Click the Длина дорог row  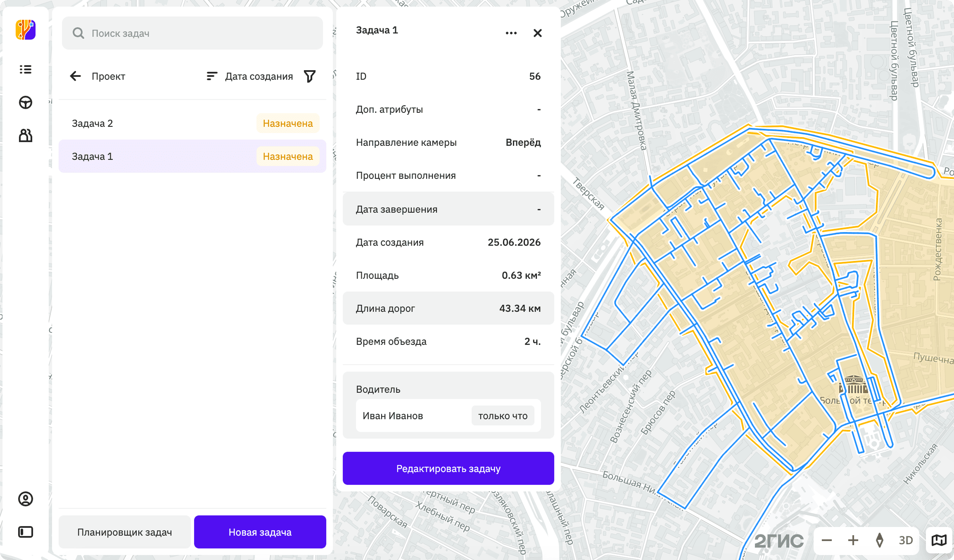(x=449, y=308)
